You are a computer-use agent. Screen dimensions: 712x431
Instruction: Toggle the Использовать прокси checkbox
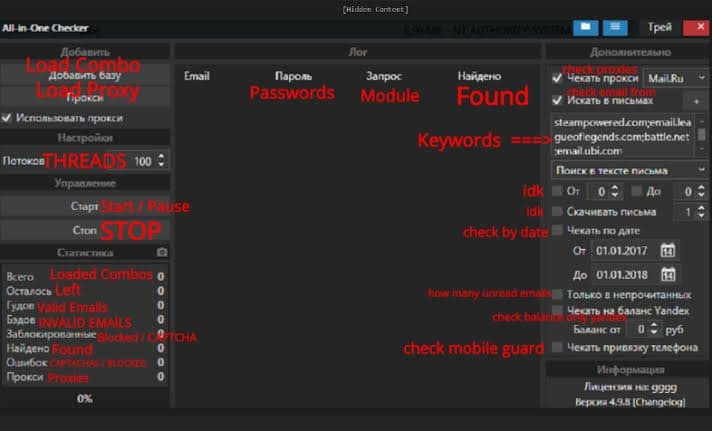pos(6,118)
